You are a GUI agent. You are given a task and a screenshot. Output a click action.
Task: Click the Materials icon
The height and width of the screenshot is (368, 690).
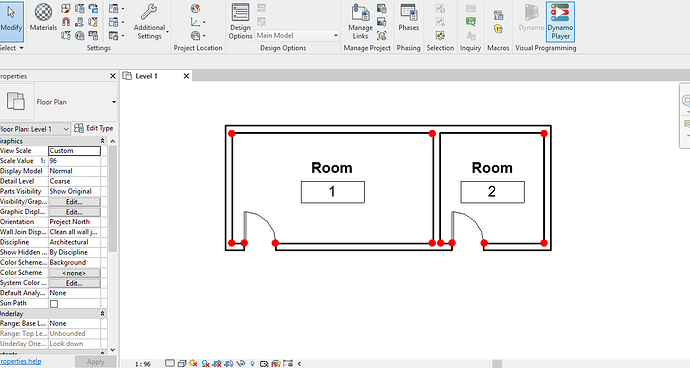click(43, 18)
